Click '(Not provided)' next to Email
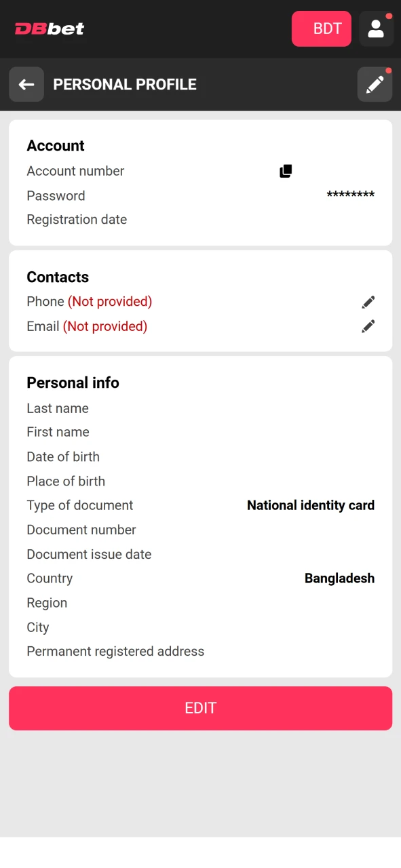The height and width of the screenshot is (868, 401). pos(105,326)
